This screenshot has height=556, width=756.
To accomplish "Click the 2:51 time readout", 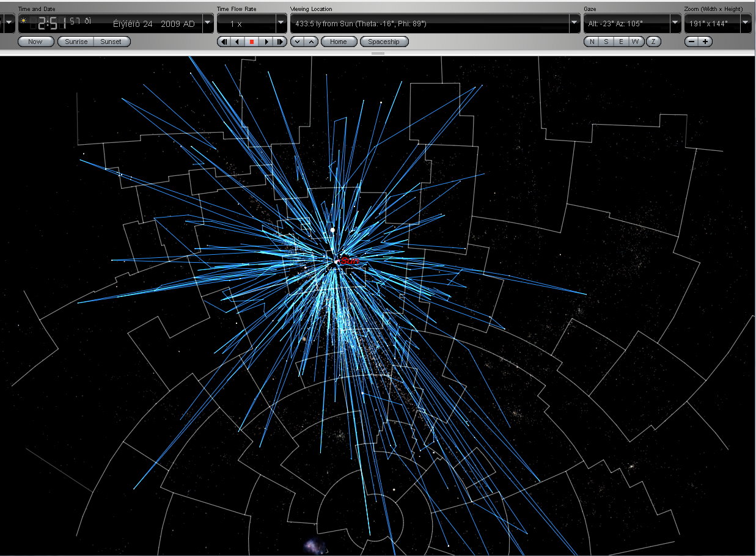I will pyautogui.click(x=51, y=24).
